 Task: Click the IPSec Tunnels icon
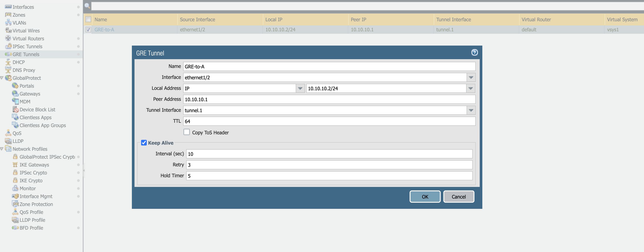pos(8,46)
